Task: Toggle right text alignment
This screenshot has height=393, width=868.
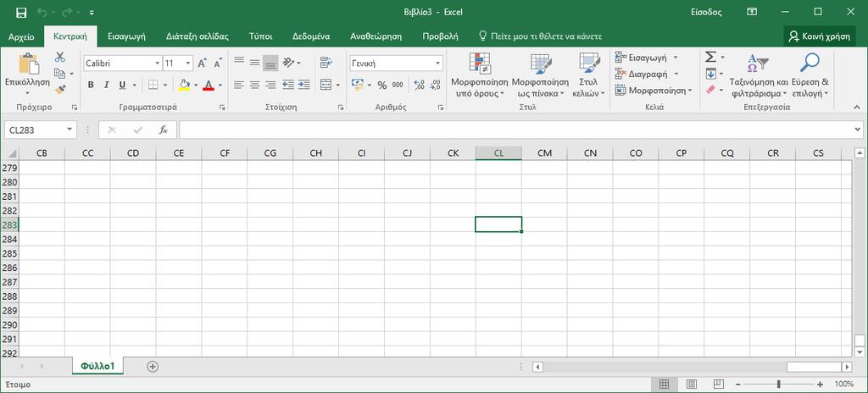Action: click(270, 85)
